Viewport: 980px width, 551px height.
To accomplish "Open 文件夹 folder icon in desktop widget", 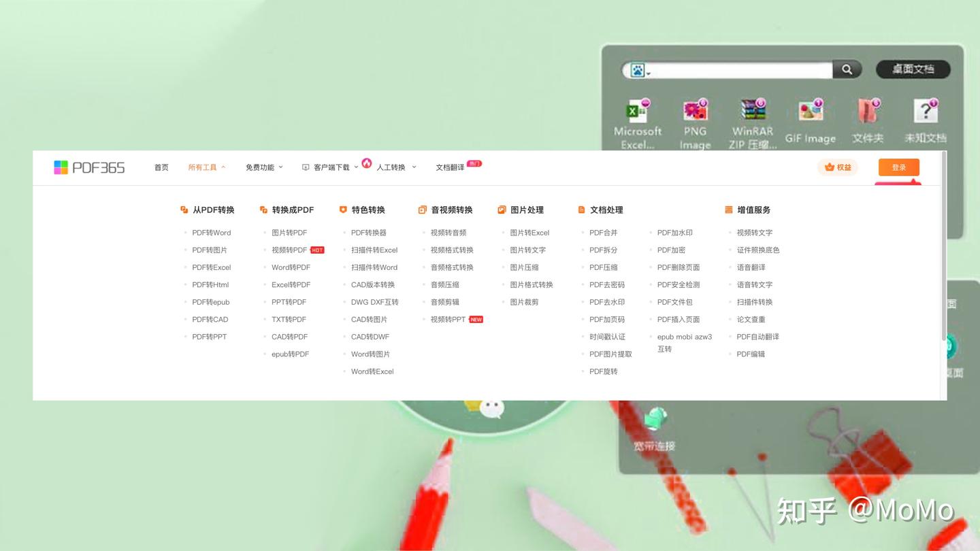I will click(868, 111).
